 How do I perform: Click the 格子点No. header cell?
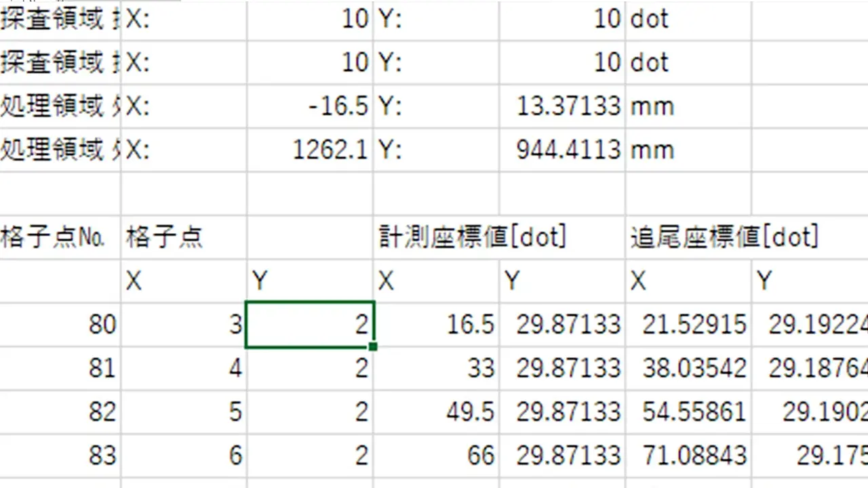[x=60, y=237]
